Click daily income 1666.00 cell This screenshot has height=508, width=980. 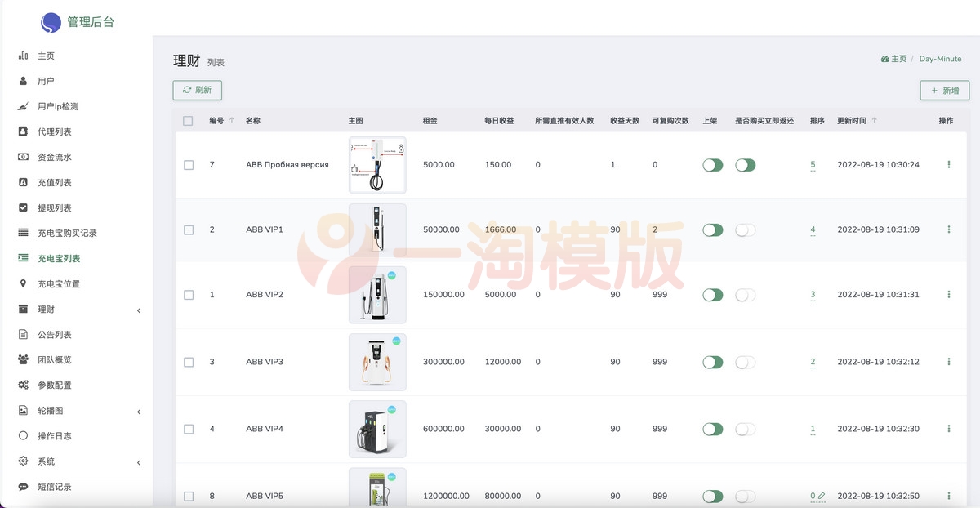coord(501,230)
